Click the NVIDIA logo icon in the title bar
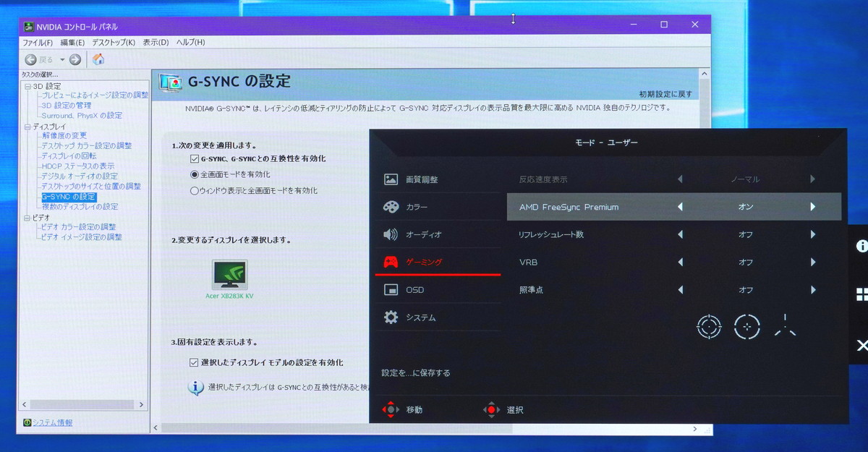The height and width of the screenshot is (452, 868). 29,26
